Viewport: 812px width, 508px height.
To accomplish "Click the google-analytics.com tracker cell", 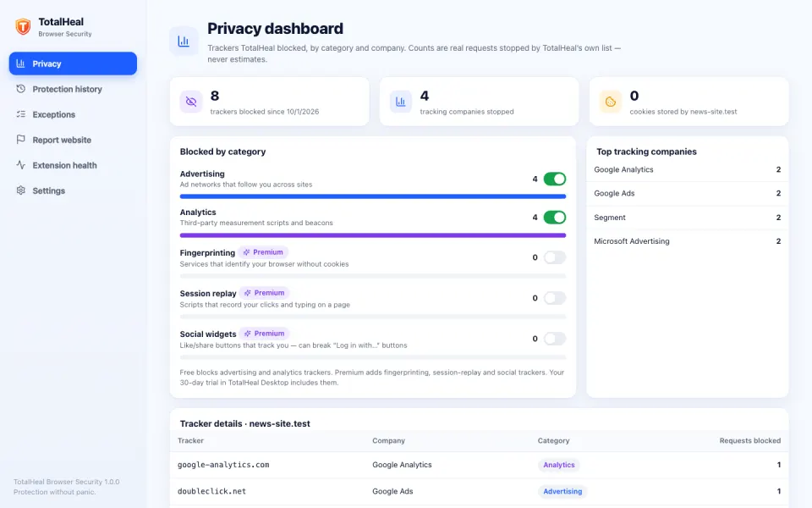I will 223,465.
